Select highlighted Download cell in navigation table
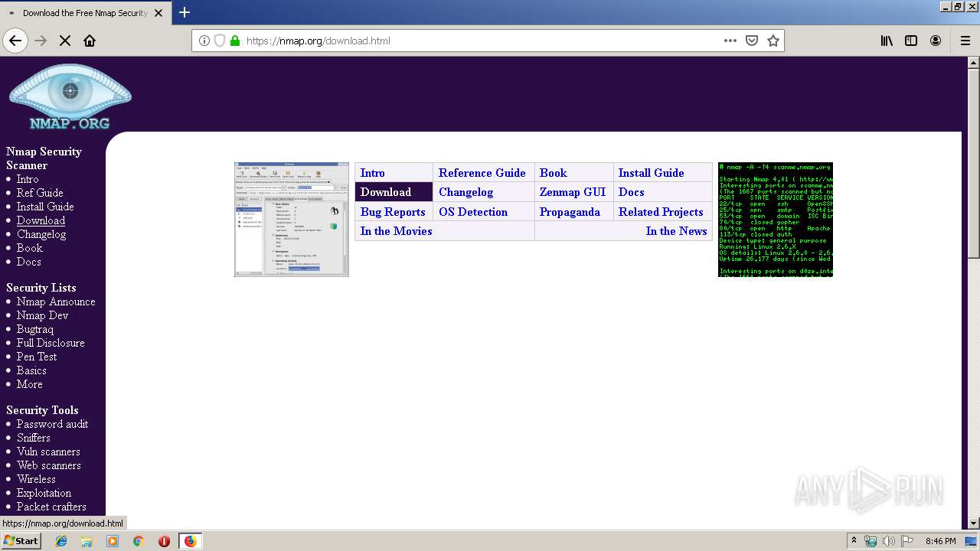The height and width of the screenshot is (551, 980). tap(394, 192)
